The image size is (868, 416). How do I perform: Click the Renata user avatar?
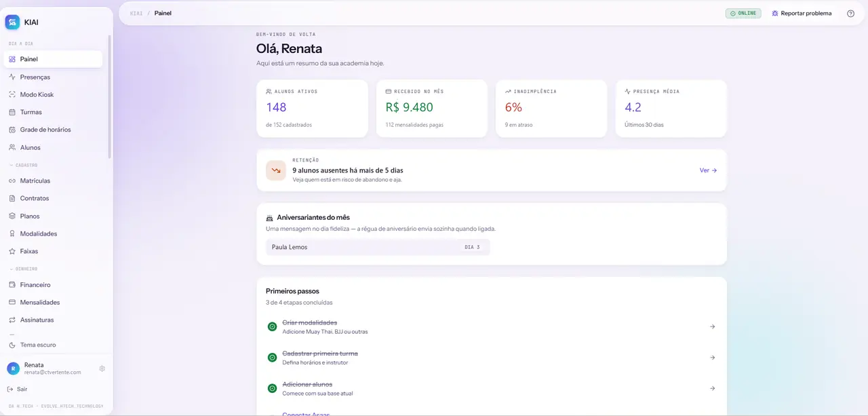13,368
